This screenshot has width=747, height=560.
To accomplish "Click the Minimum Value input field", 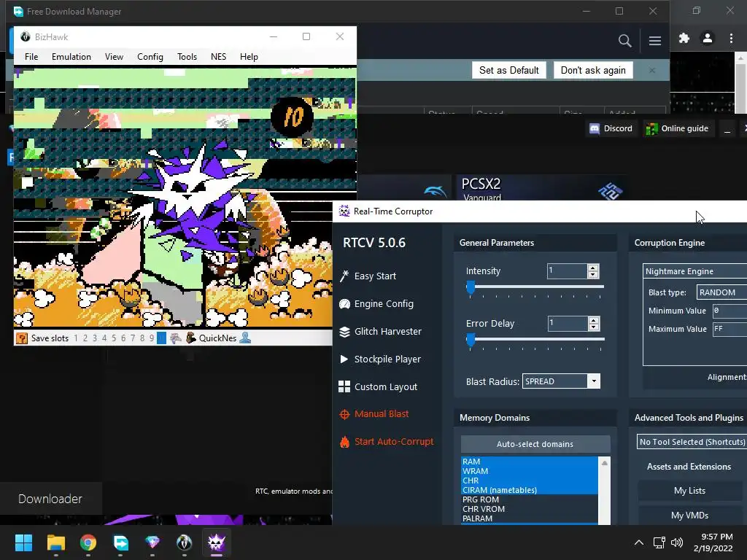I will click(729, 311).
